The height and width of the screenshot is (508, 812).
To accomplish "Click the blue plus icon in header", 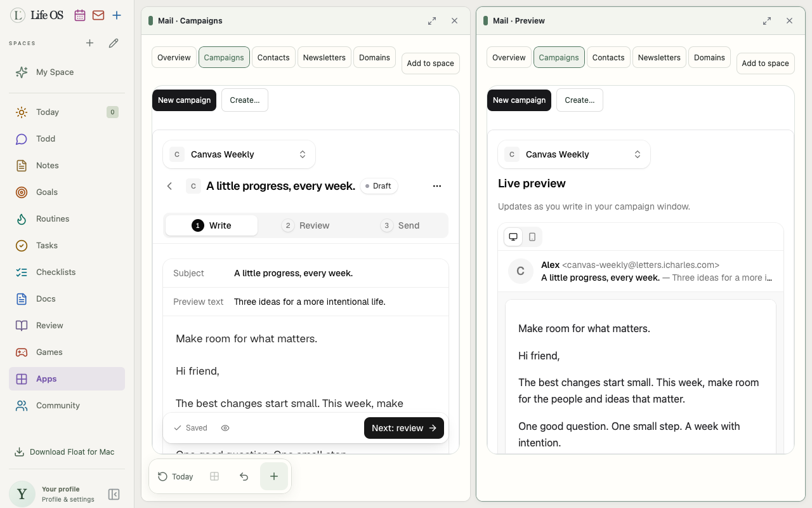I will (117, 15).
